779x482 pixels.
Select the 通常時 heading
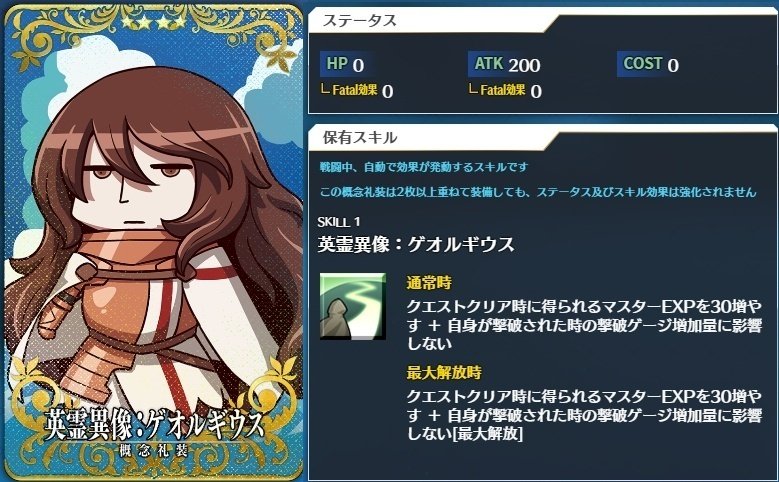pyautogui.click(x=429, y=283)
